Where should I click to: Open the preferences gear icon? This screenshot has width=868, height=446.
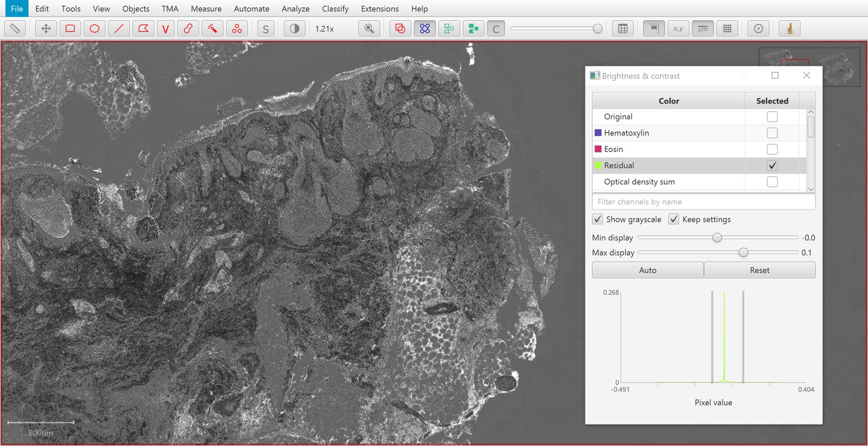coord(758,28)
